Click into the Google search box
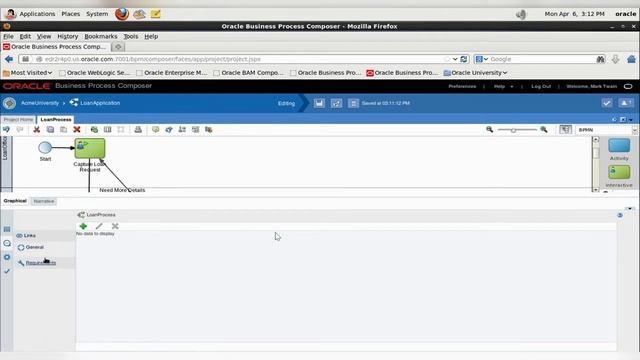This screenshot has width=640, height=360. pos(542,59)
